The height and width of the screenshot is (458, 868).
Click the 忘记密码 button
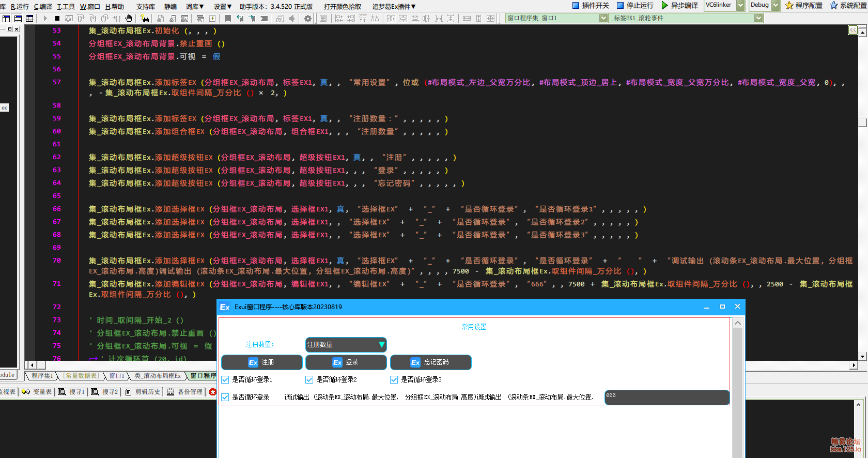[x=430, y=362]
